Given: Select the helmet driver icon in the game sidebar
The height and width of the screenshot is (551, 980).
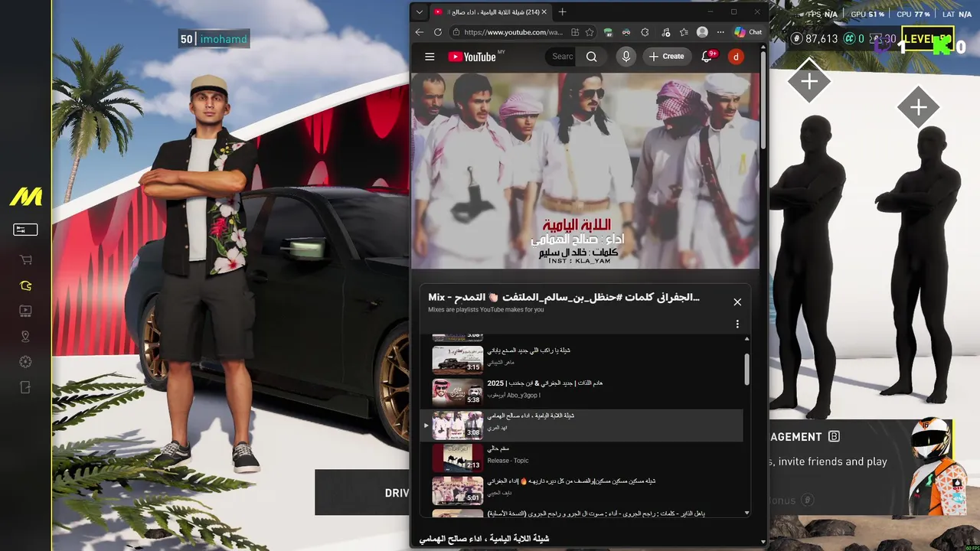Looking at the screenshot, I should pos(25,285).
